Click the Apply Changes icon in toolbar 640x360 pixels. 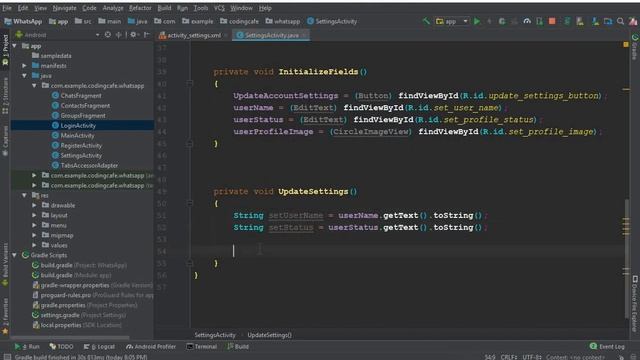click(489, 21)
